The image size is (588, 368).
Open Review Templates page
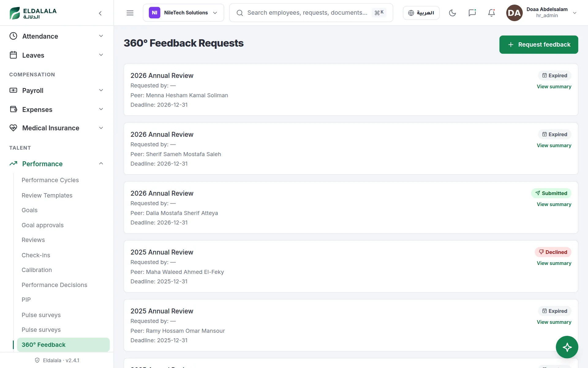coord(47,195)
